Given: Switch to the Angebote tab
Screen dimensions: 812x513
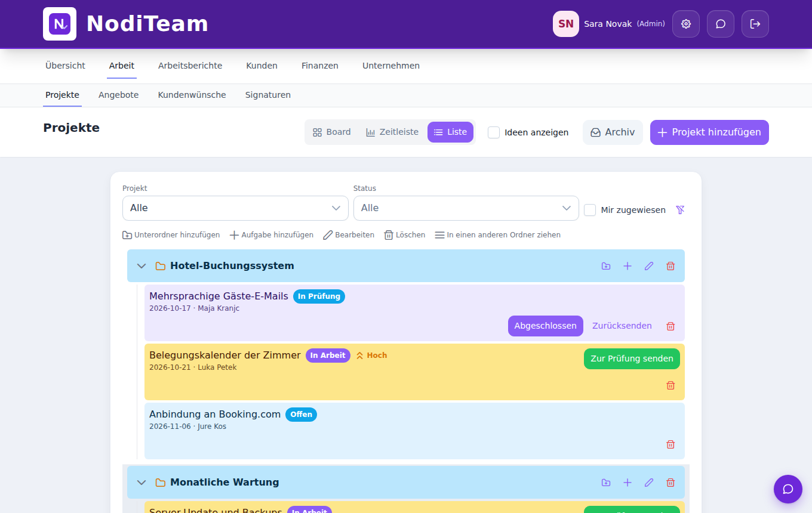Looking at the screenshot, I should (119, 95).
